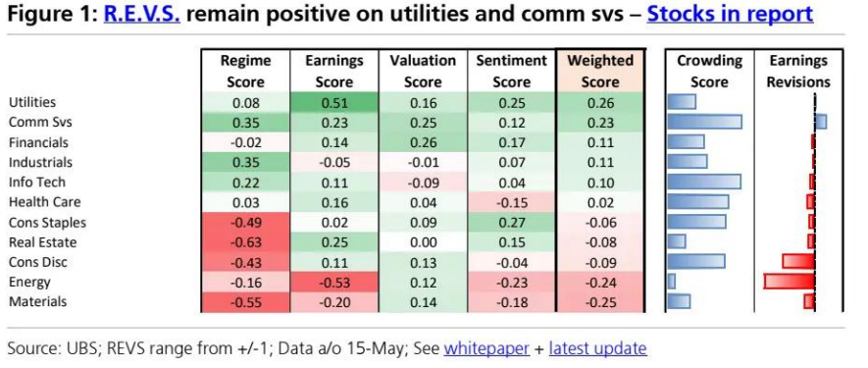Image resolution: width=868 pixels, height=368 pixels.
Task: Select the Valuation Score column header
Action: (423, 71)
